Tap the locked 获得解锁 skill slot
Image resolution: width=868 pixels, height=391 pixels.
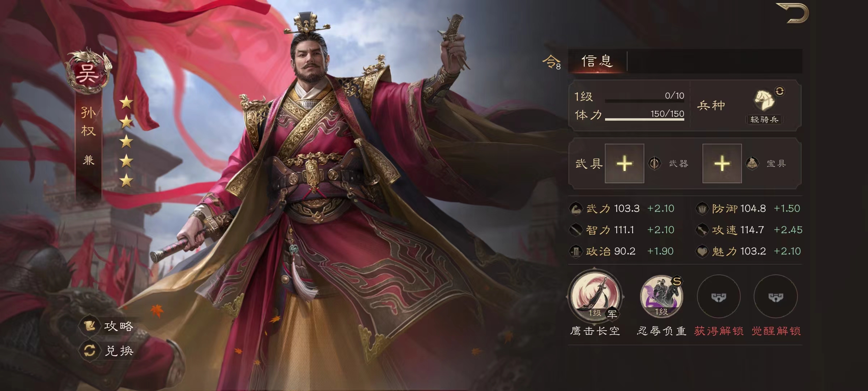point(719,297)
